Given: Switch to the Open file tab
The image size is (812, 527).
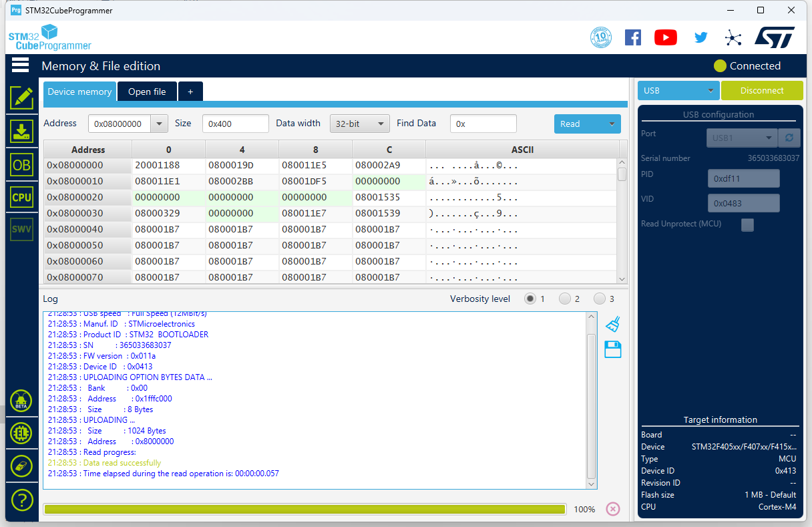Looking at the screenshot, I should (x=147, y=92).
